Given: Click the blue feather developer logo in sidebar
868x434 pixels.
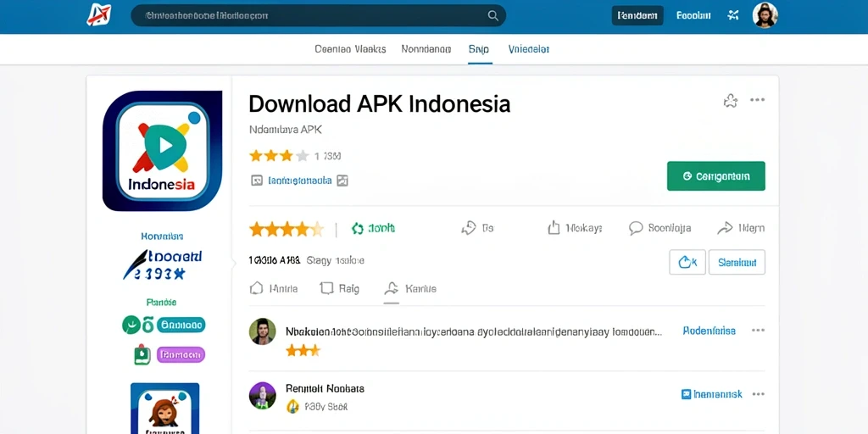Looking at the screenshot, I should [x=162, y=264].
